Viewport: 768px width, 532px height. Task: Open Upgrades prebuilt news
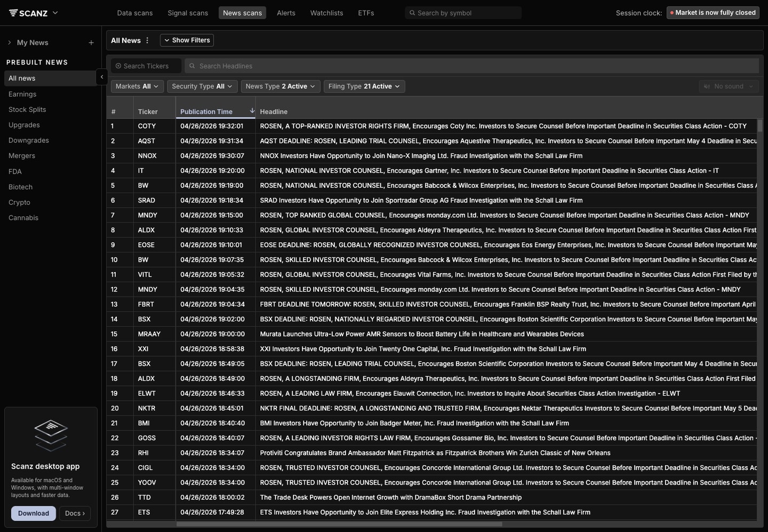coord(24,125)
